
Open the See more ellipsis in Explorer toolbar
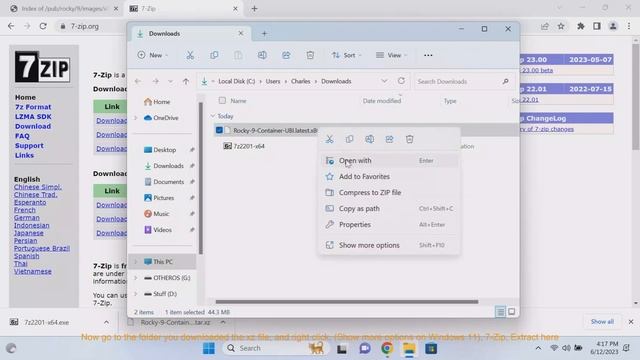click(428, 55)
